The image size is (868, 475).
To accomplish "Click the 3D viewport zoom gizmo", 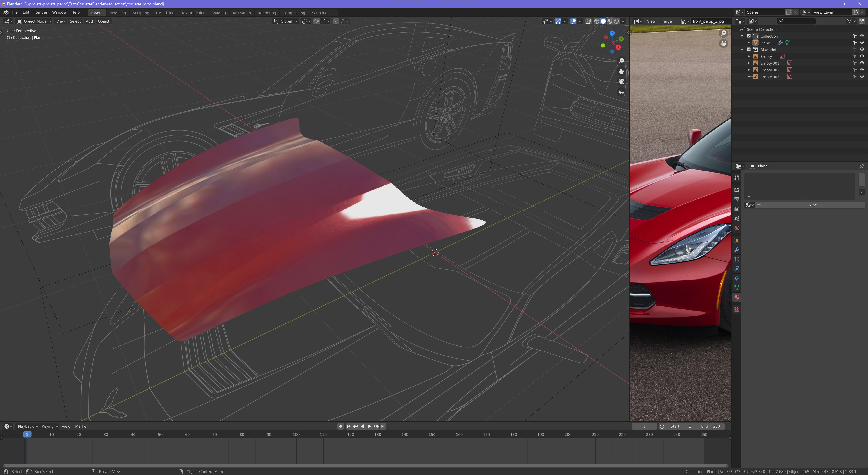I will [x=621, y=61].
